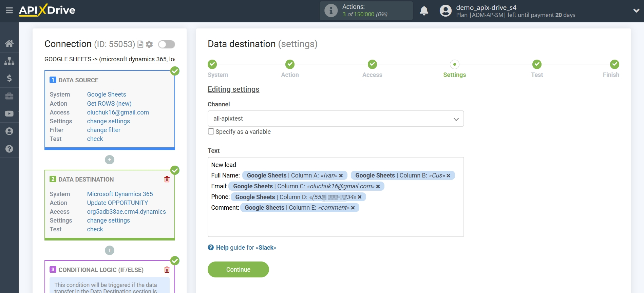This screenshot has height=293, width=644.
Task: Go to the System step
Action: click(212, 64)
